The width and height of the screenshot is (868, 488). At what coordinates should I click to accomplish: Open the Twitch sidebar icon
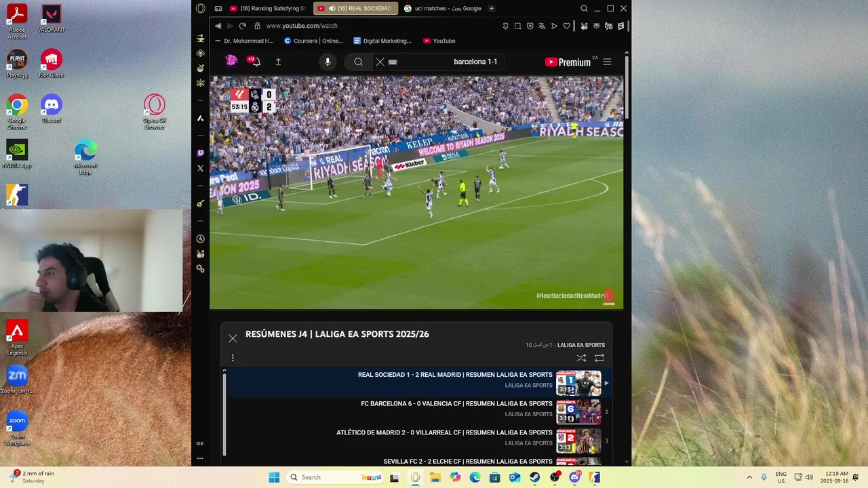(x=200, y=153)
